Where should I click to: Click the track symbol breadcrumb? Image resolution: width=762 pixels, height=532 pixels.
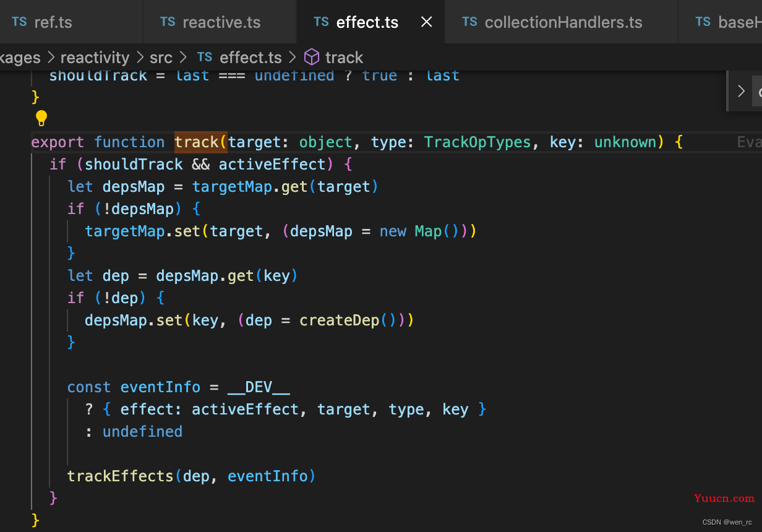pyautogui.click(x=344, y=58)
